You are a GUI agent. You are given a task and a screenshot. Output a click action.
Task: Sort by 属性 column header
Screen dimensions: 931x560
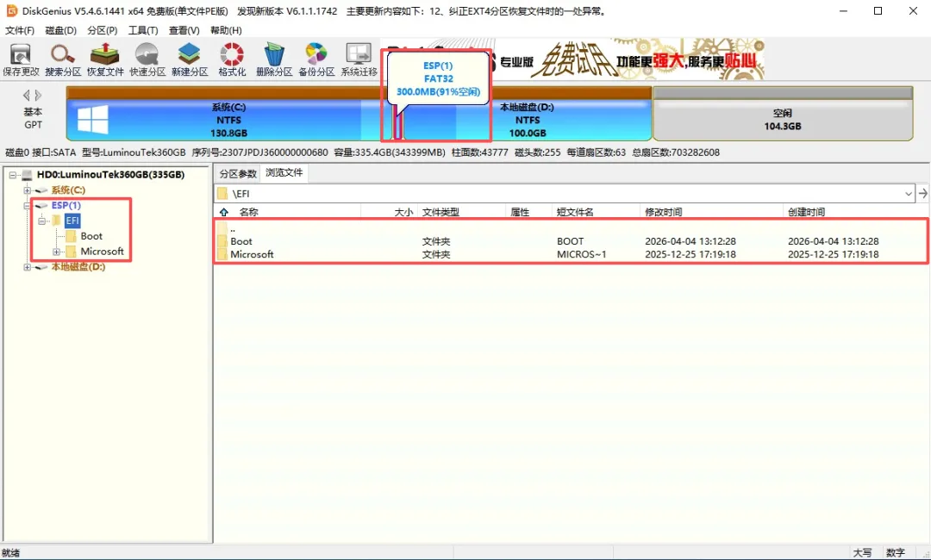(529, 212)
